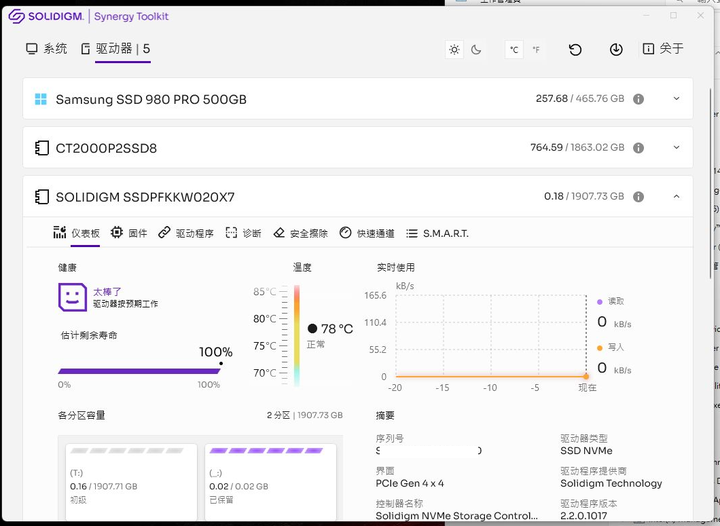Select the (T:) partition card
This screenshot has width=720, height=526.
click(x=131, y=482)
